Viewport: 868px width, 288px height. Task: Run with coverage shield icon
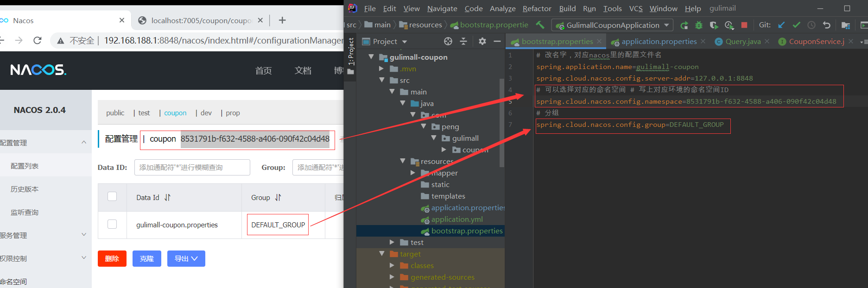(714, 25)
